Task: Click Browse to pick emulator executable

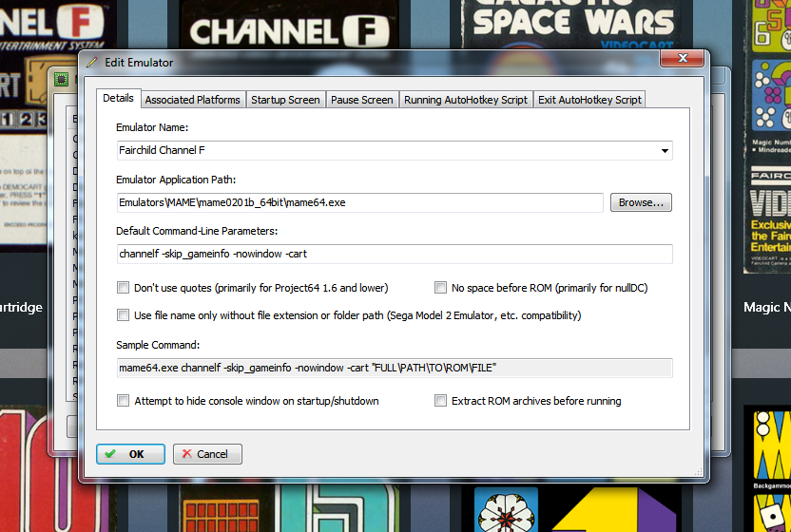Action: pos(641,202)
